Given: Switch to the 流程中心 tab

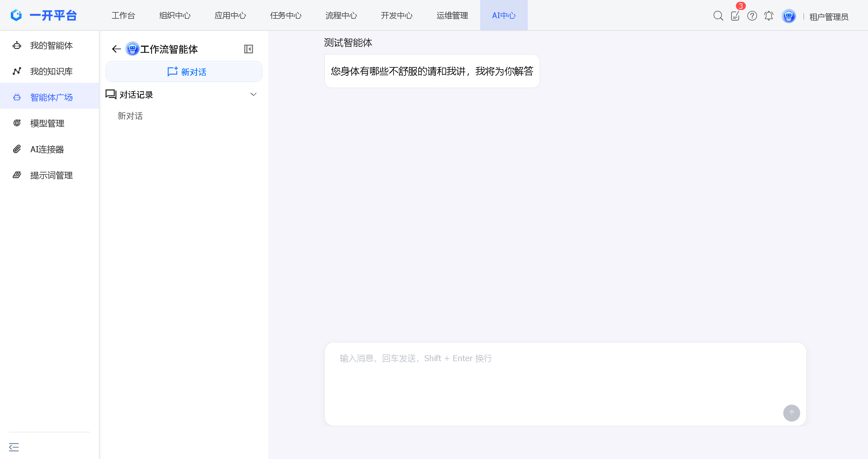Looking at the screenshot, I should coord(341,15).
